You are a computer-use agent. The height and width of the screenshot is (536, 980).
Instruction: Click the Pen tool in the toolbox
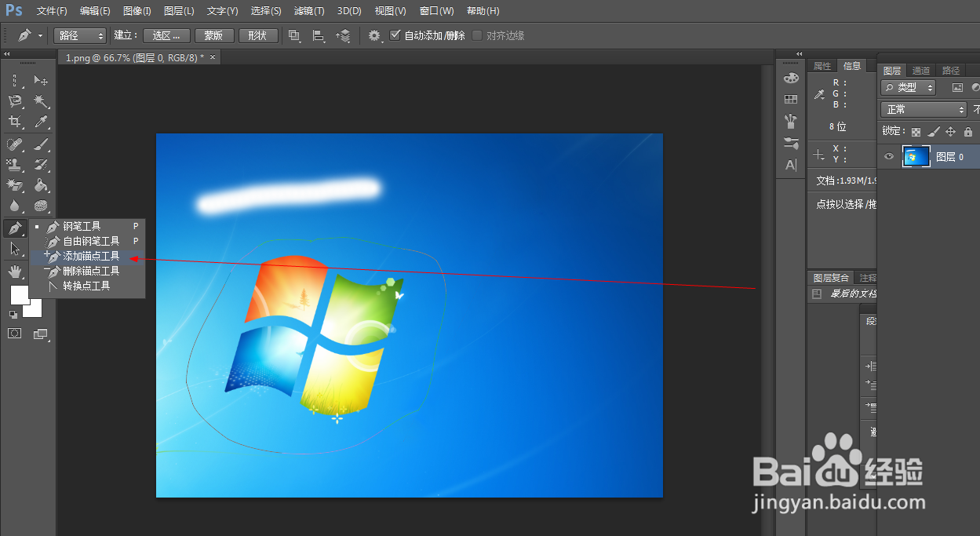[15, 228]
